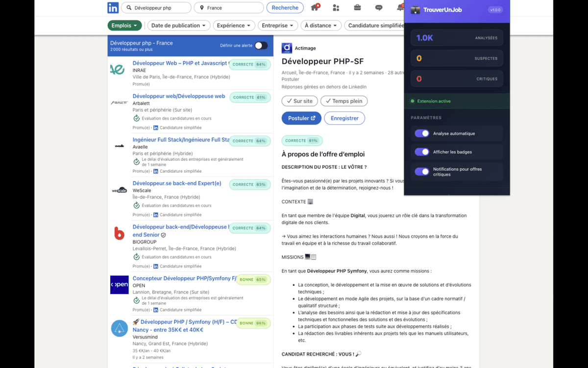Disable the 'Analyse automatique' toggle
The image size is (588, 368).
coord(422,133)
